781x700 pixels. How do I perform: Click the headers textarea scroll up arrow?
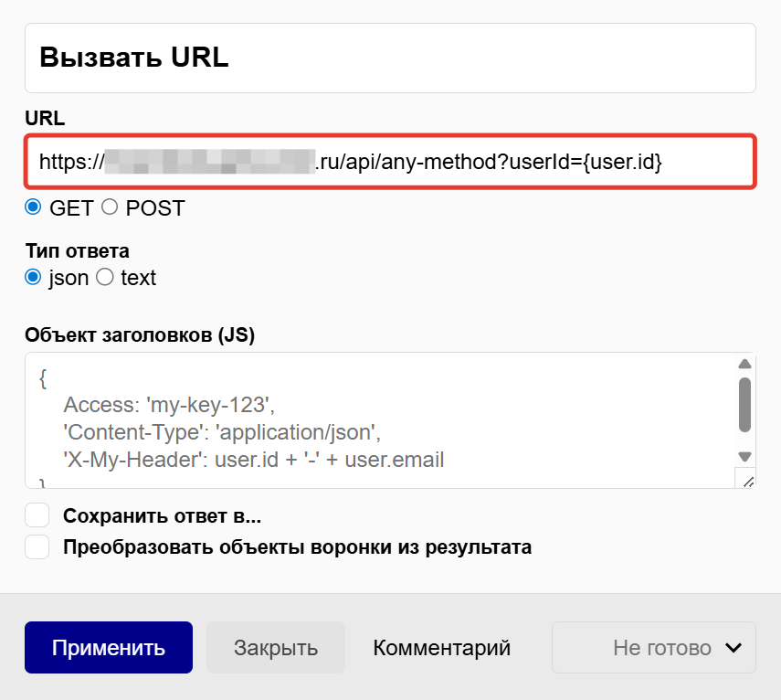745,364
